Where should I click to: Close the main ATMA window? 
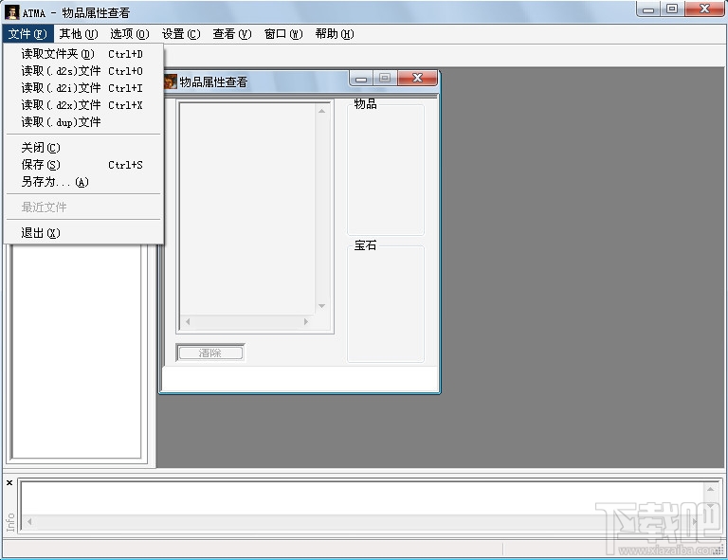pos(704,9)
